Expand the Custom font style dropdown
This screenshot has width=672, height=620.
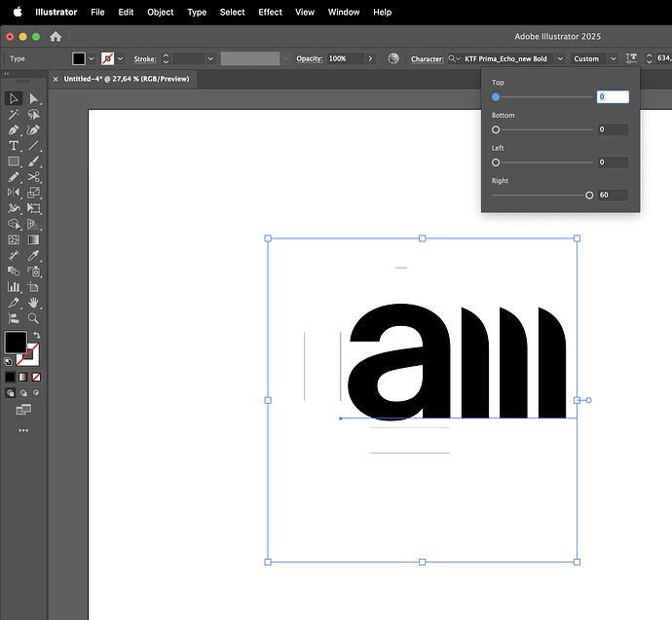pyautogui.click(x=613, y=58)
